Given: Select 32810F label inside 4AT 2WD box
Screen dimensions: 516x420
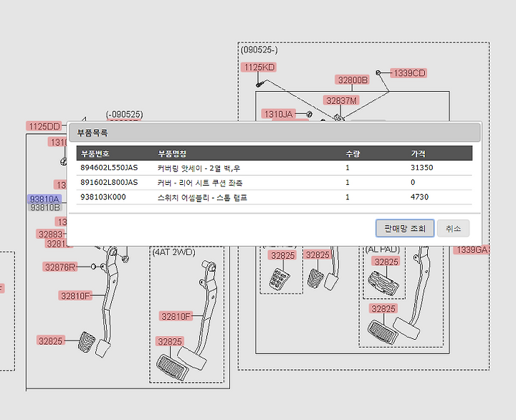Looking at the screenshot, I should click(176, 316).
